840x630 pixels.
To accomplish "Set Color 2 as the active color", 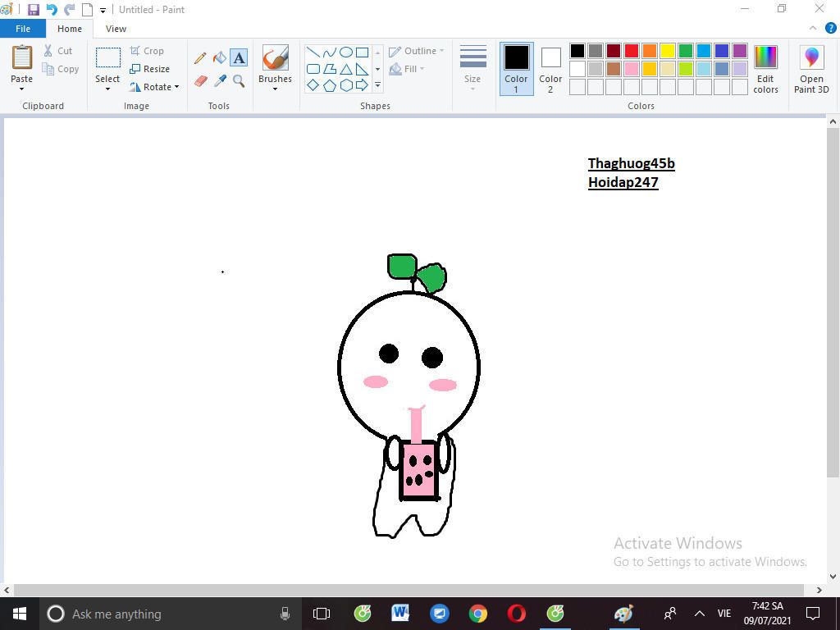I will (550, 69).
